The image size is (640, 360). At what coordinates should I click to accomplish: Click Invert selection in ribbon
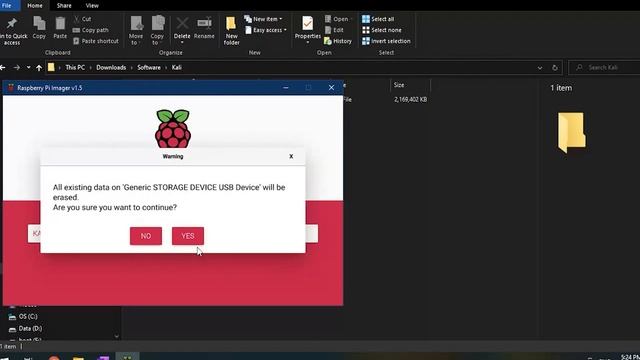[386, 41]
